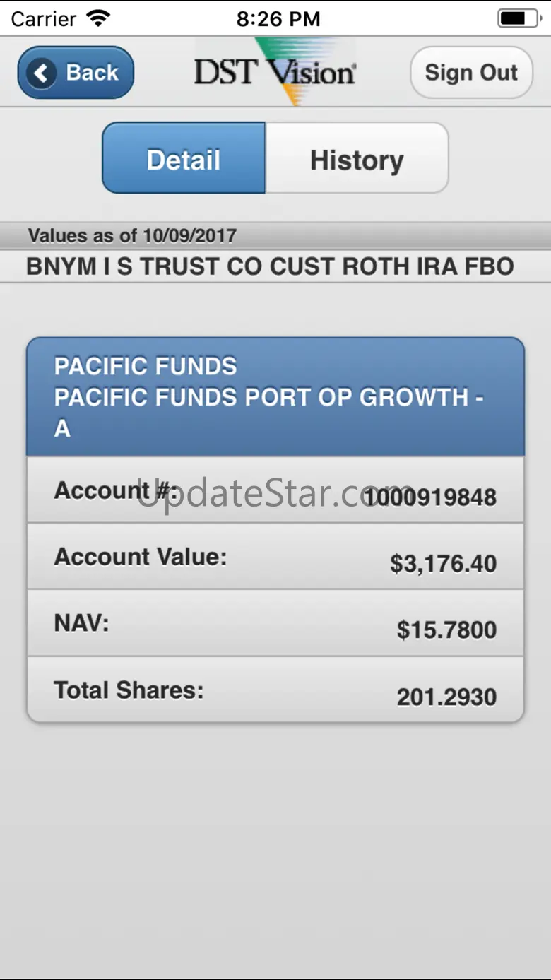
Task: Tap the 201.2930 shares figure
Action: click(x=446, y=697)
